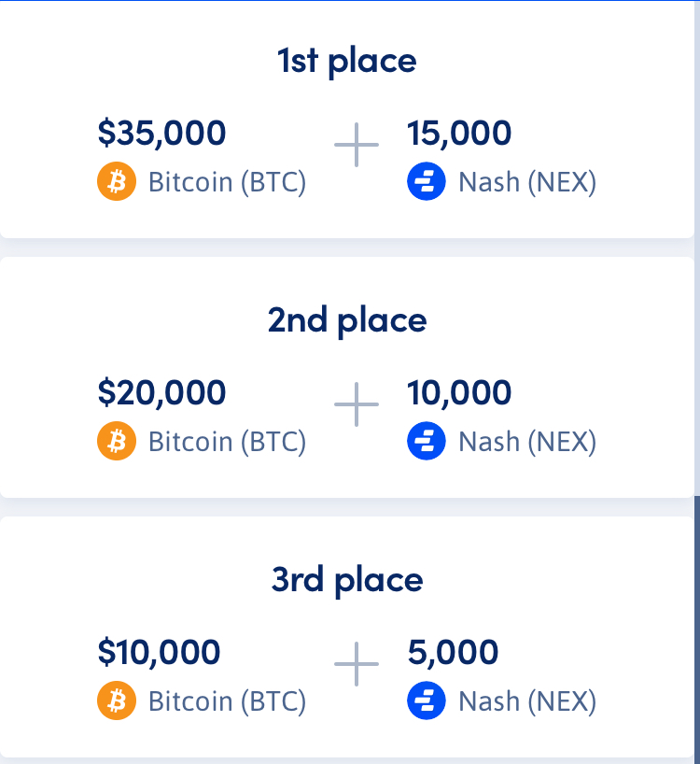Click the "3rd place" heading
Screen dimensions: 700x764
[x=347, y=580]
